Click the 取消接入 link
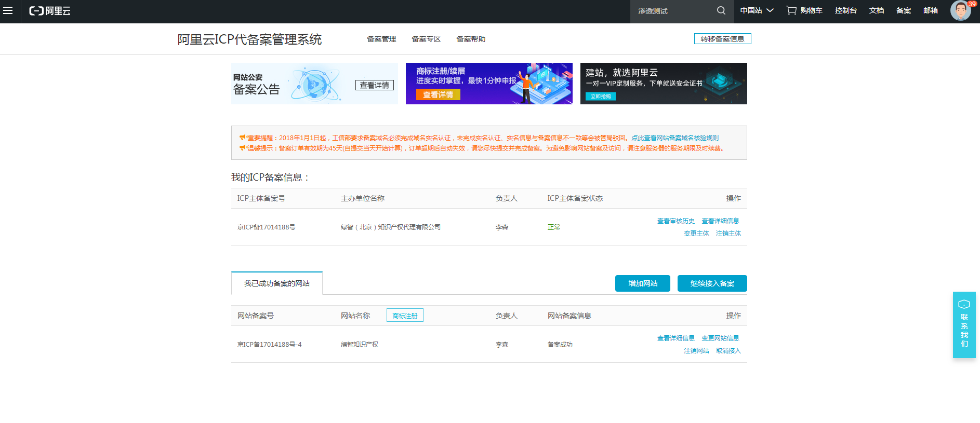 point(729,351)
